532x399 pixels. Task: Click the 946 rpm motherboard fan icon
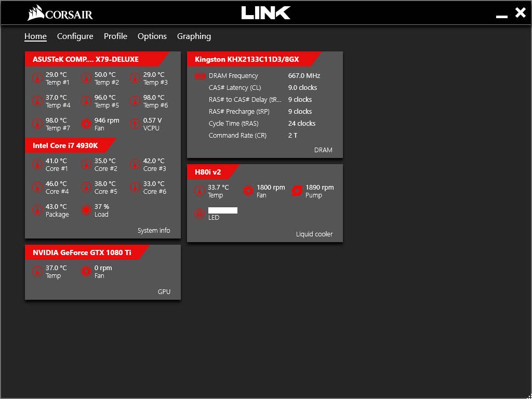point(86,124)
